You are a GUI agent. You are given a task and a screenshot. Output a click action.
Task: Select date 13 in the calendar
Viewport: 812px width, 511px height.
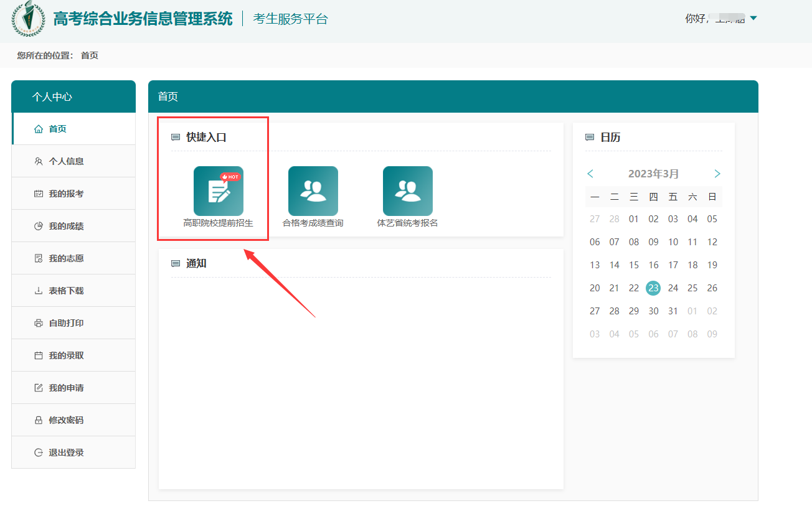pyautogui.click(x=595, y=265)
